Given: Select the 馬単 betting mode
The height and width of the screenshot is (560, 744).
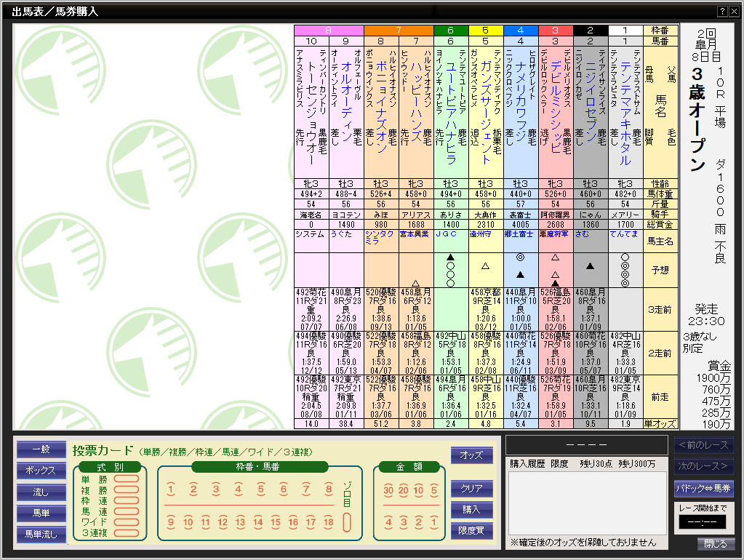Looking at the screenshot, I should click(41, 513).
